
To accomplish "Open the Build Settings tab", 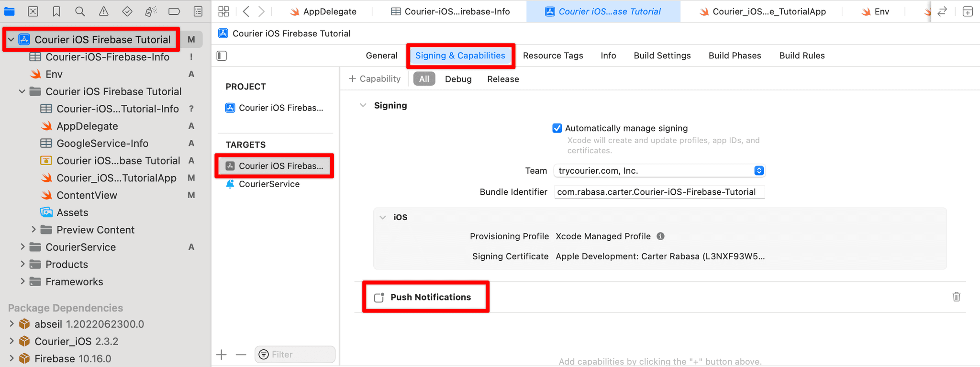I will 662,56.
